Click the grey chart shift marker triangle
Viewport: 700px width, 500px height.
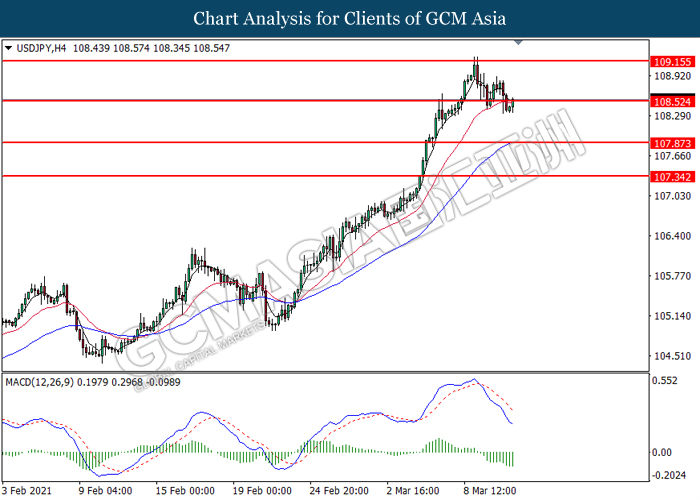[x=517, y=43]
